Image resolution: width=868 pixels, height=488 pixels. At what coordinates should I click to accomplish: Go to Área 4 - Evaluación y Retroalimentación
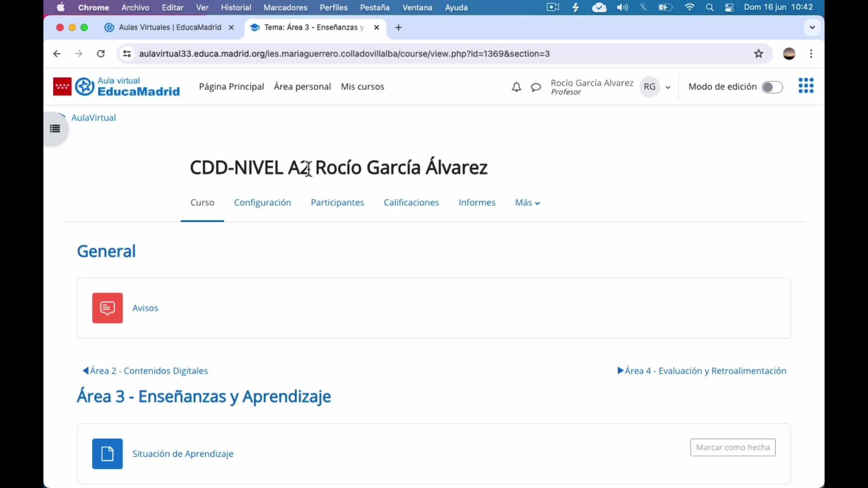[702, 371]
